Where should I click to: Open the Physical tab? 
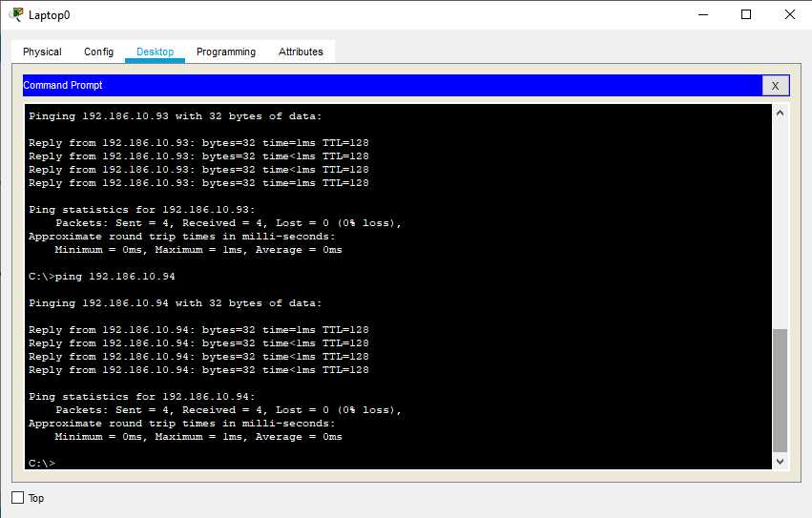pyautogui.click(x=42, y=52)
